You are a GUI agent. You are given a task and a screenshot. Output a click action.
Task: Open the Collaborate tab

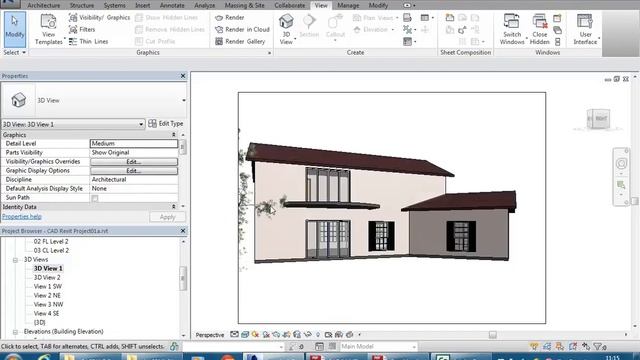click(x=289, y=5)
